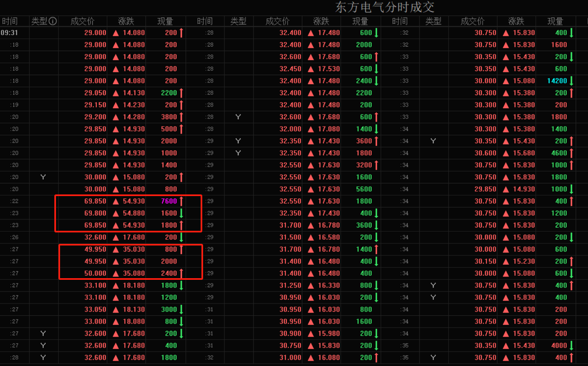Select the 32.450 trade price

(x=290, y=69)
